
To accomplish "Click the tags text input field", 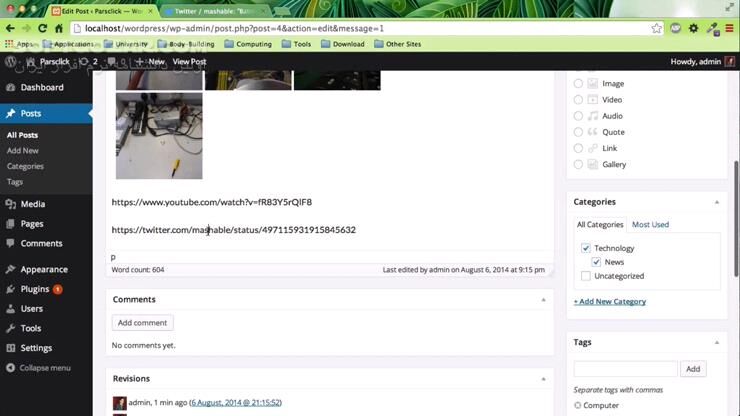I will 625,369.
